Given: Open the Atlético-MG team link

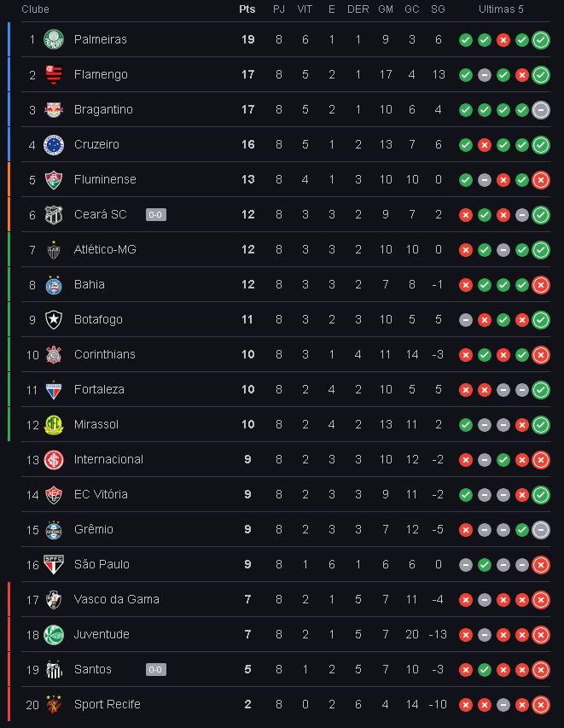Looking at the screenshot, I should [x=105, y=250].
